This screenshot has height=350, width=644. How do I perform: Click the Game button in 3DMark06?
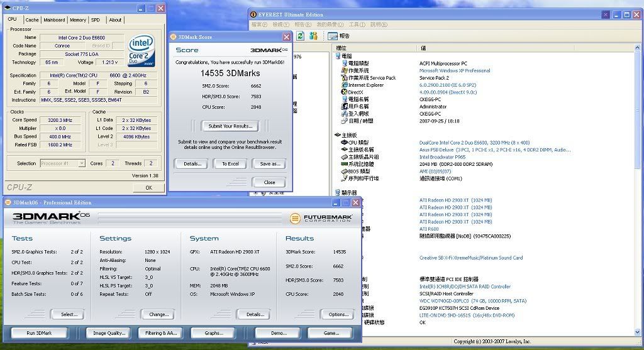click(331, 333)
